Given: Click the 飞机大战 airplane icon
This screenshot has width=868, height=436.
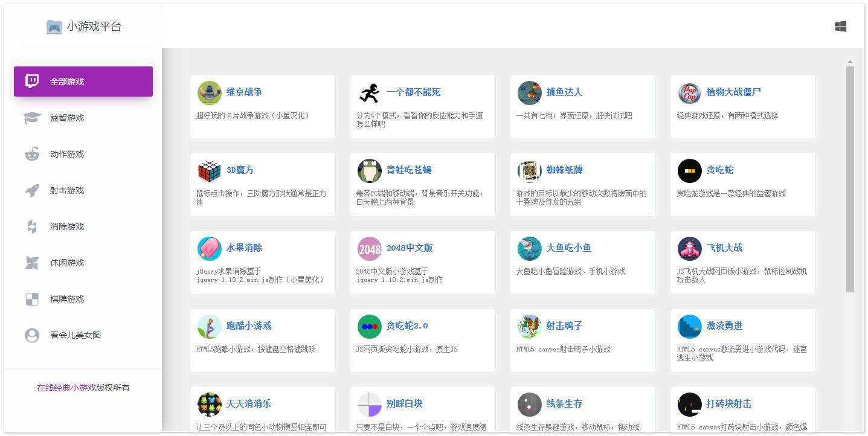Looking at the screenshot, I should [x=689, y=248].
